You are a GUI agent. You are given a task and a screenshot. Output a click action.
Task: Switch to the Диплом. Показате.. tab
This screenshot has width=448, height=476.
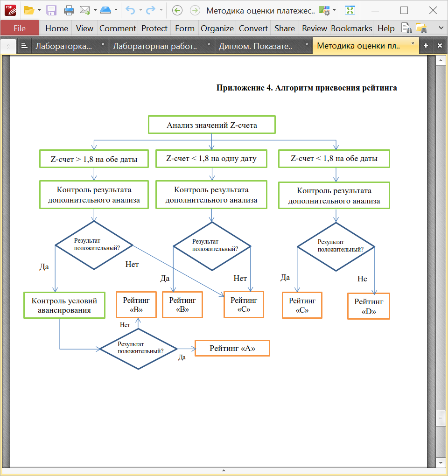click(x=255, y=46)
